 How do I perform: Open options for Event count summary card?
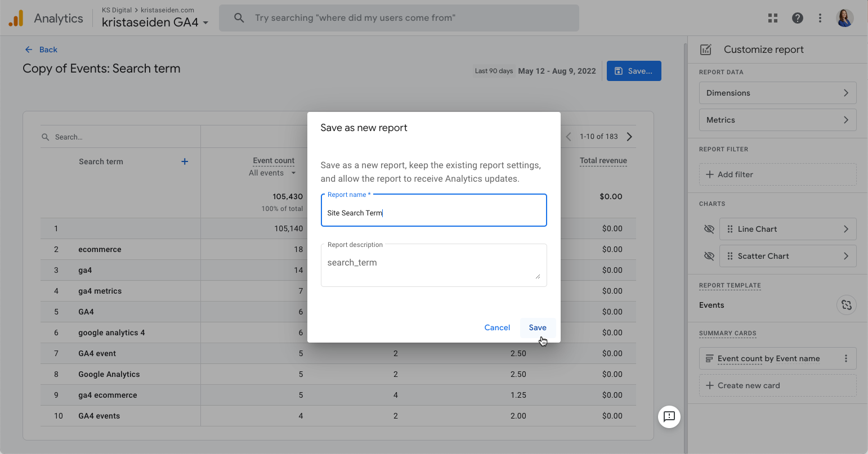coord(846,358)
